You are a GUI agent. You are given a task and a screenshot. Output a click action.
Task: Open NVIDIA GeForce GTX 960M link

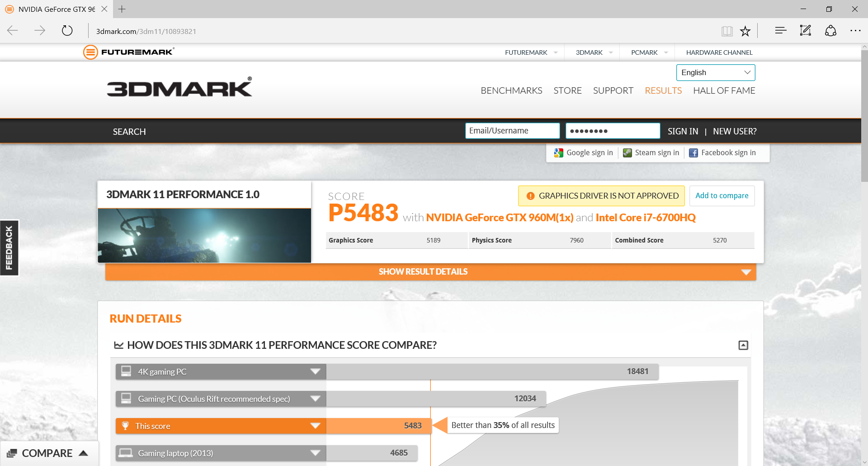500,218
